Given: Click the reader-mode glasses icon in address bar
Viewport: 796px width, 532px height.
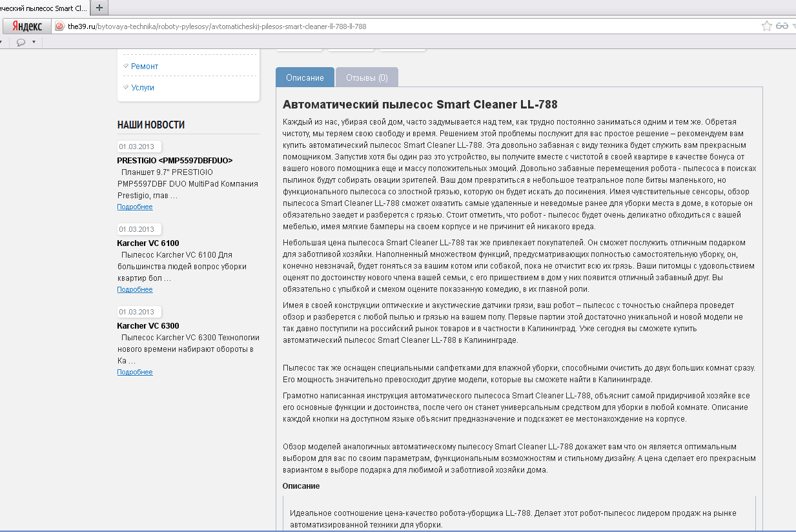Looking at the screenshot, I should click(x=782, y=26).
